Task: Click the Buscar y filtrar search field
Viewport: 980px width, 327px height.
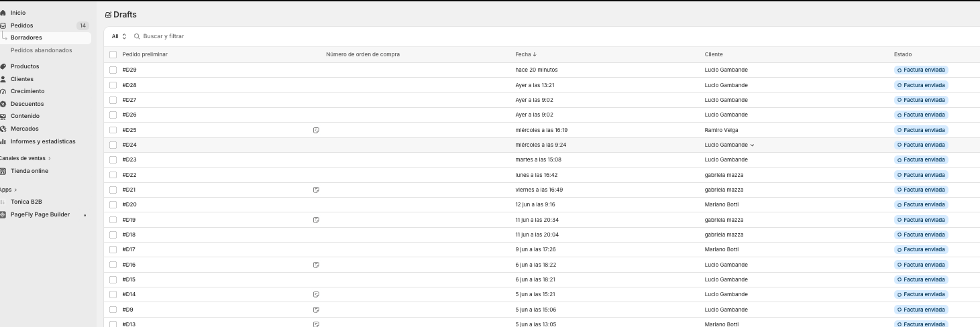Action: (x=164, y=36)
